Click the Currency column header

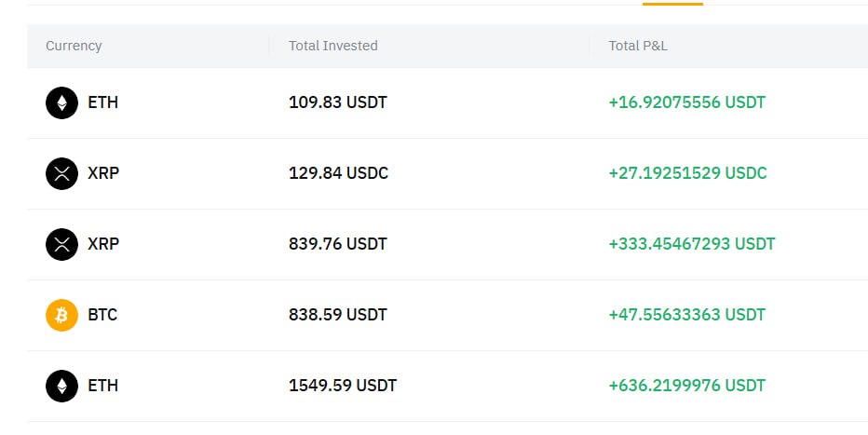pyautogui.click(x=74, y=46)
